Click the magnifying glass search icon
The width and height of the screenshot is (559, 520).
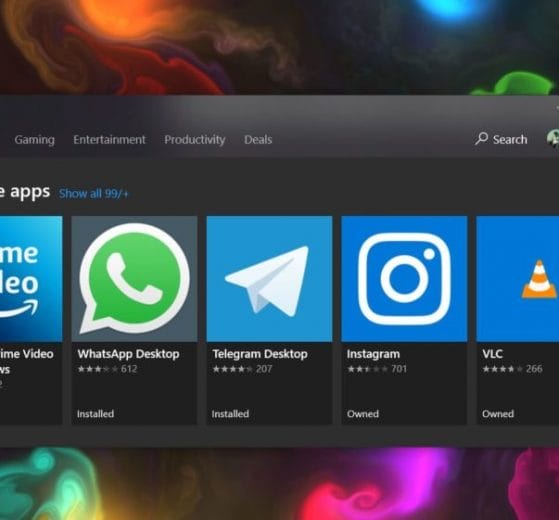pos(481,139)
